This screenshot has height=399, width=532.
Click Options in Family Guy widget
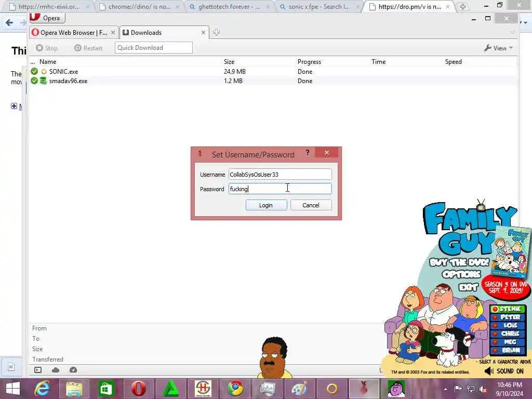pyautogui.click(x=461, y=274)
